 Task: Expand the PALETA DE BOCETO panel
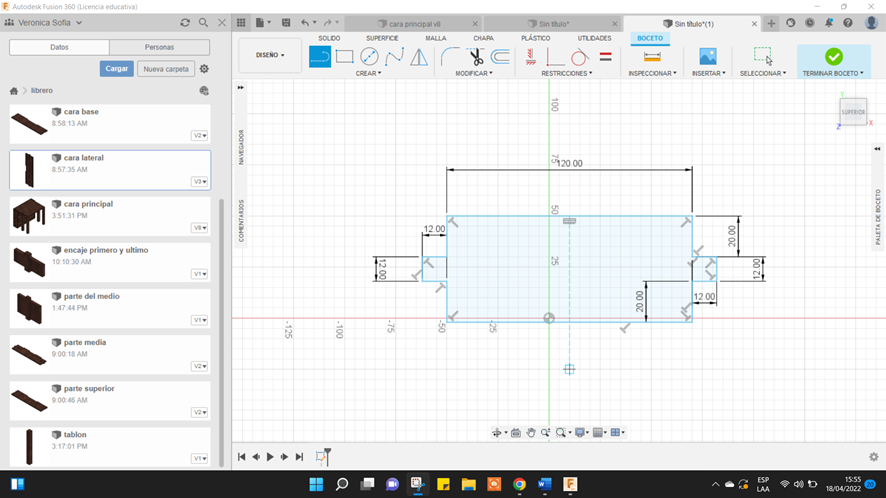tap(877, 149)
